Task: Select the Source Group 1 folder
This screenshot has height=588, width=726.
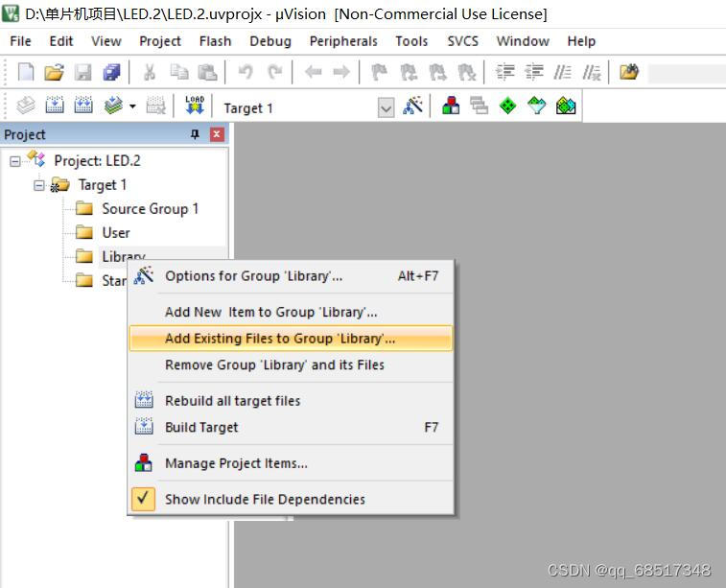Action: (150, 209)
